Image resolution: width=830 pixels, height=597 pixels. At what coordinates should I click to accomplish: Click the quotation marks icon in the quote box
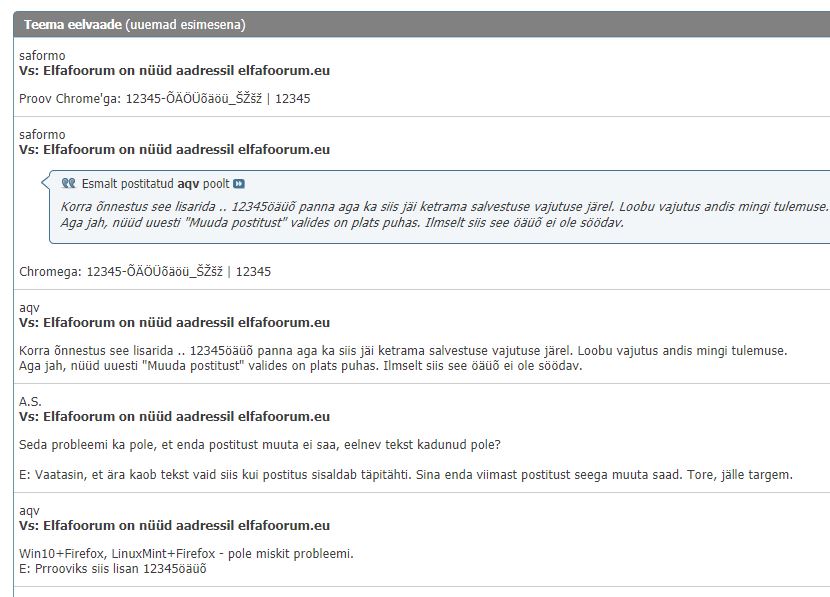pyautogui.click(x=68, y=184)
